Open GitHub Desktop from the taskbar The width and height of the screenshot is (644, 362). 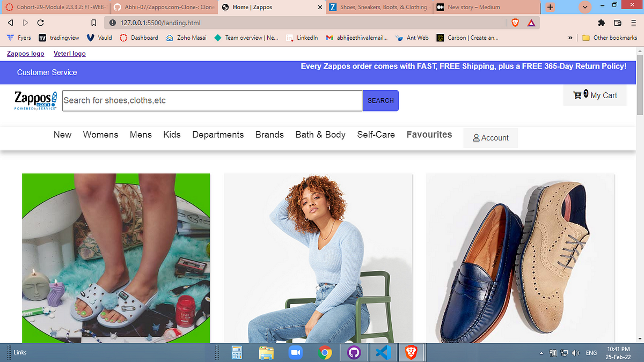353,352
